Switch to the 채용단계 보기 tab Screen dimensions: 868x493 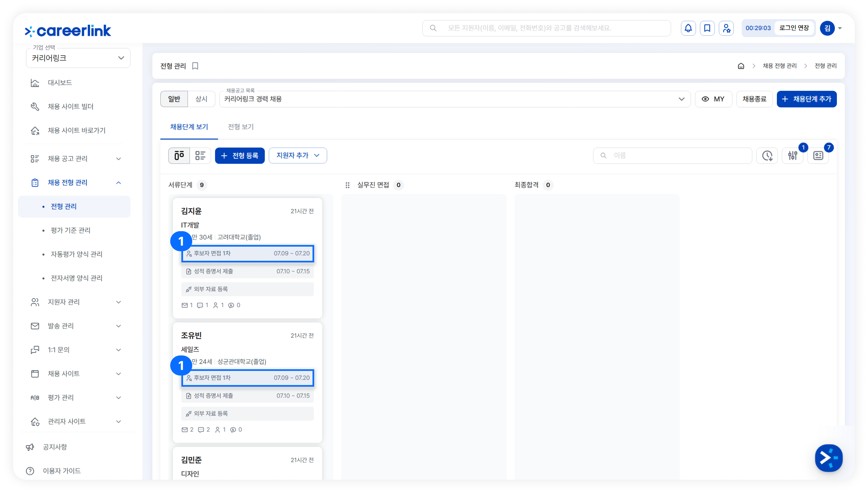(x=189, y=127)
